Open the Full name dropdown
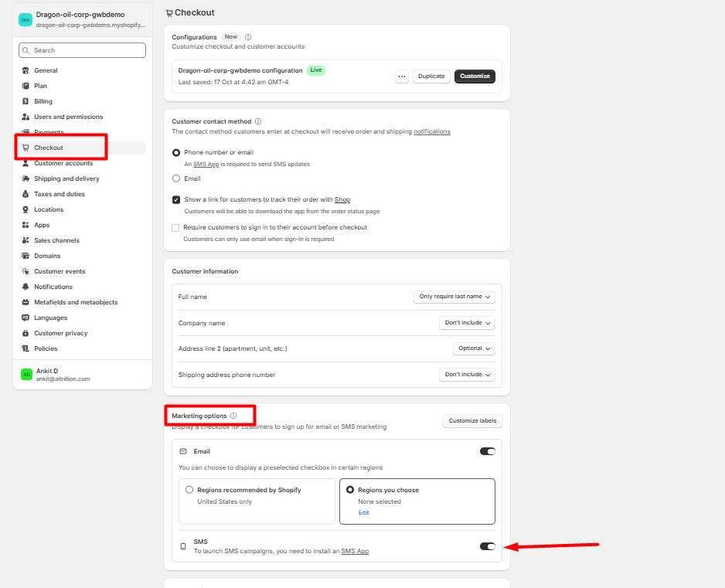 454,297
